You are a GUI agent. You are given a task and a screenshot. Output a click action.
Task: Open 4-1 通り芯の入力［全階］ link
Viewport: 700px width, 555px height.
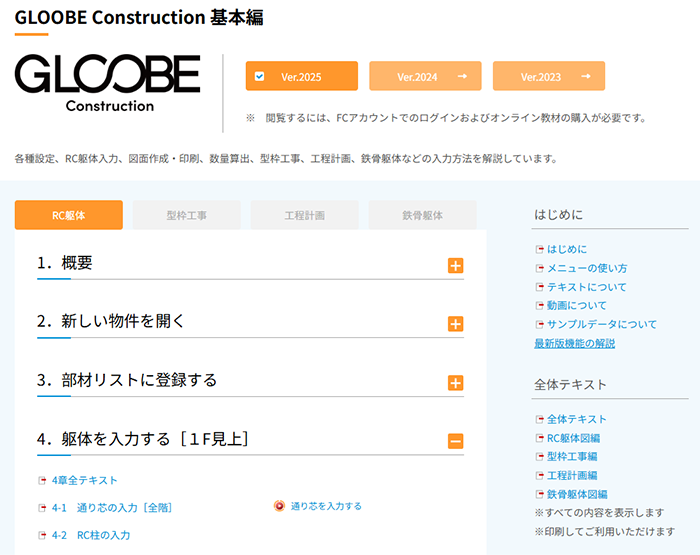pyautogui.click(x=112, y=508)
